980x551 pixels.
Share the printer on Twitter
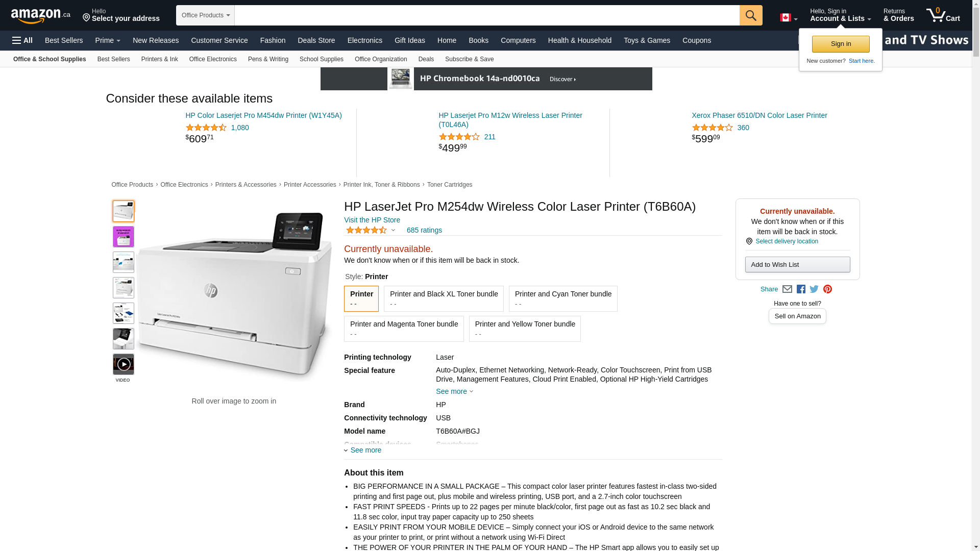pyautogui.click(x=814, y=289)
